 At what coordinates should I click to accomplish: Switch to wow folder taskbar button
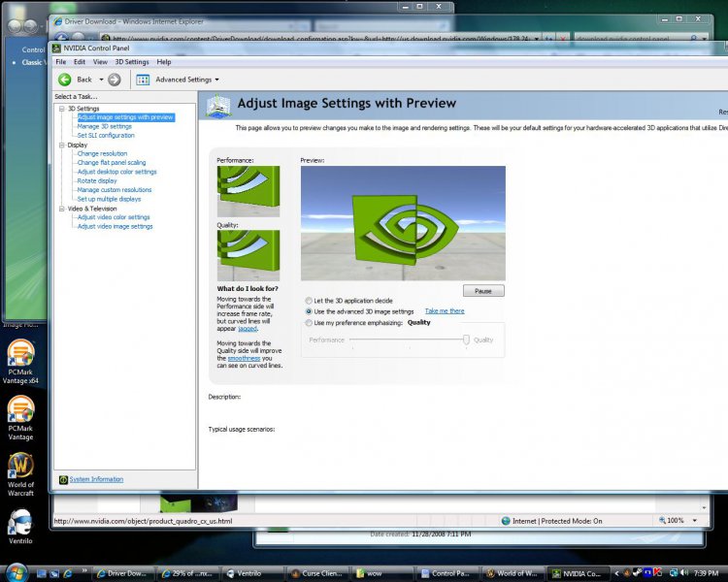(x=382, y=573)
